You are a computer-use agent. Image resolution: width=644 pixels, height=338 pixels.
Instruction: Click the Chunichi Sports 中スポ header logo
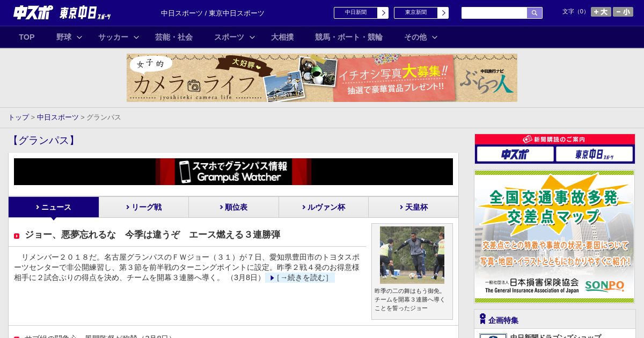point(33,12)
